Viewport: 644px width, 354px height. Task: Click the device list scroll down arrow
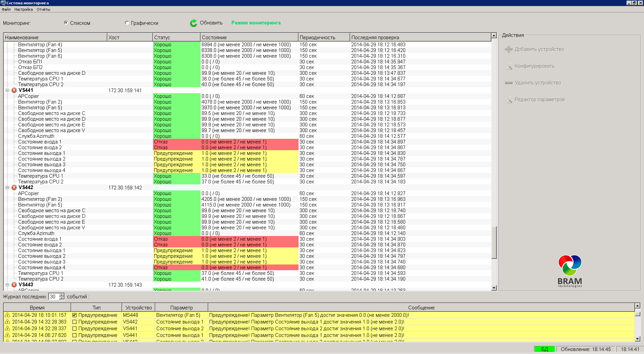[x=494, y=288]
